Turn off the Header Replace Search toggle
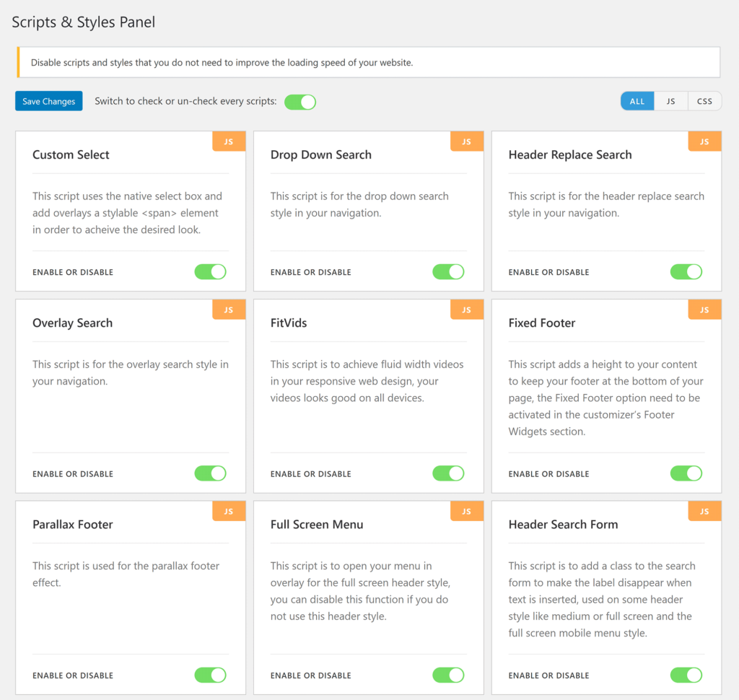Viewport: 739px width, 700px height. pyautogui.click(x=686, y=271)
